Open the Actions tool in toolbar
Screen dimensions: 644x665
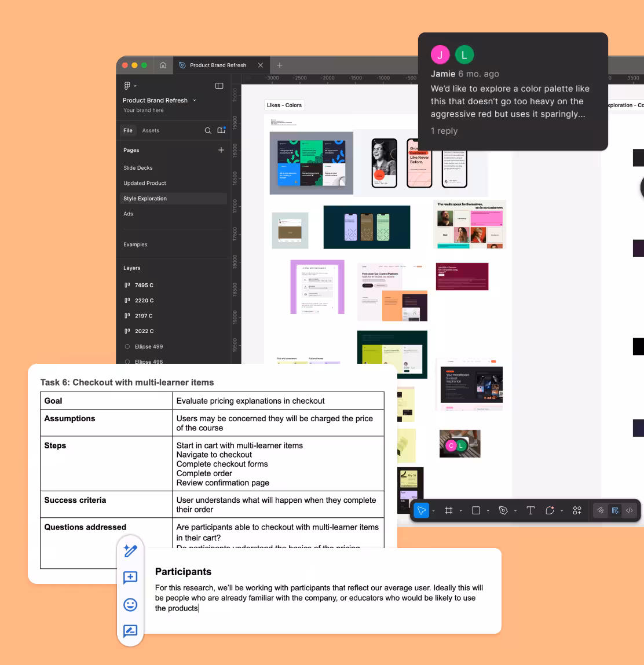click(577, 511)
